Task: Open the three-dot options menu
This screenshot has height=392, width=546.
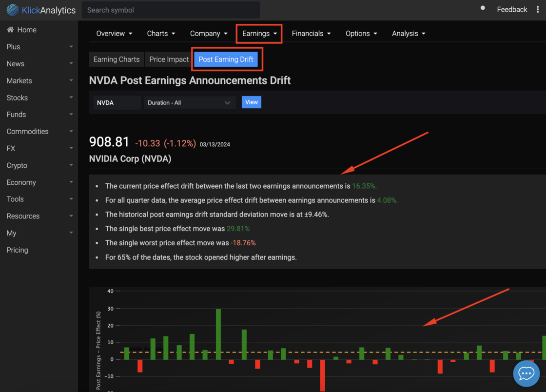Action: tap(538, 10)
